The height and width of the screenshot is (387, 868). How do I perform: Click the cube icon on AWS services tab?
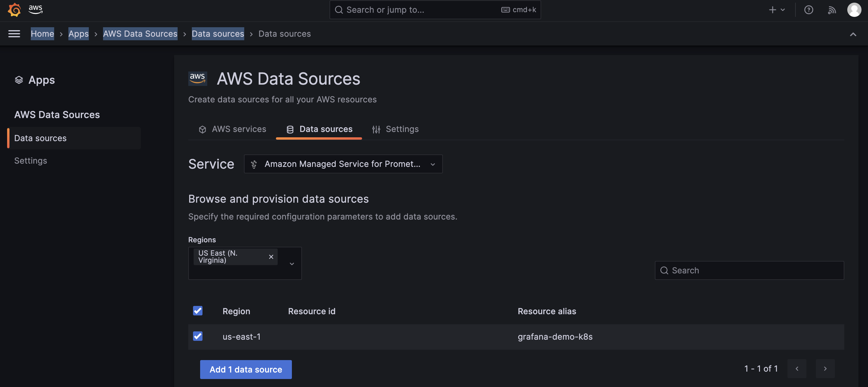tap(202, 129)
